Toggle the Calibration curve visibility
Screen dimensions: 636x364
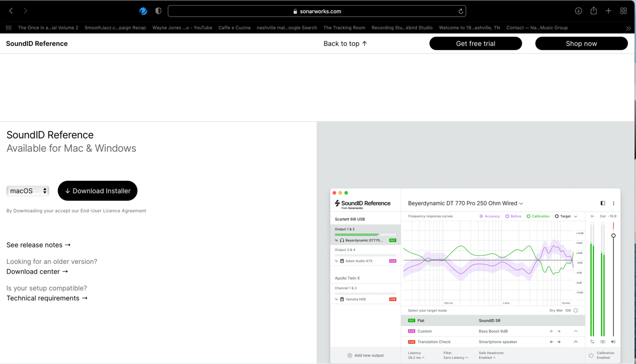[538, 216]
